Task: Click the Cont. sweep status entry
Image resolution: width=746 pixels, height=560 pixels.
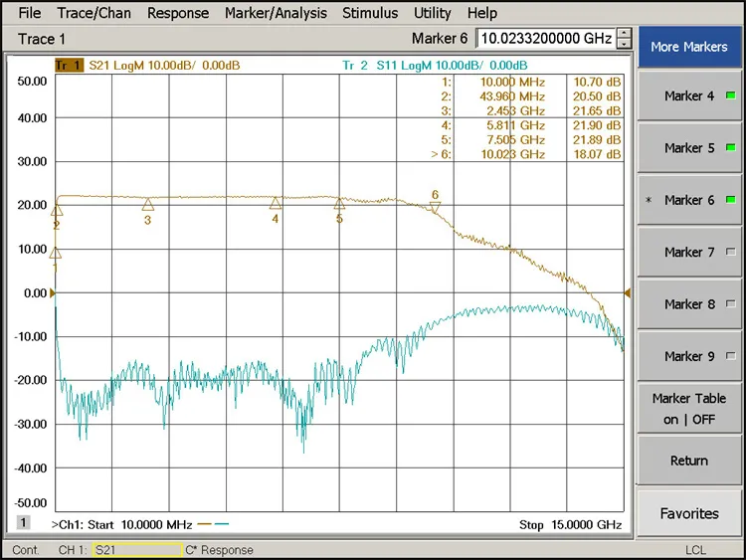Action: 26,550
